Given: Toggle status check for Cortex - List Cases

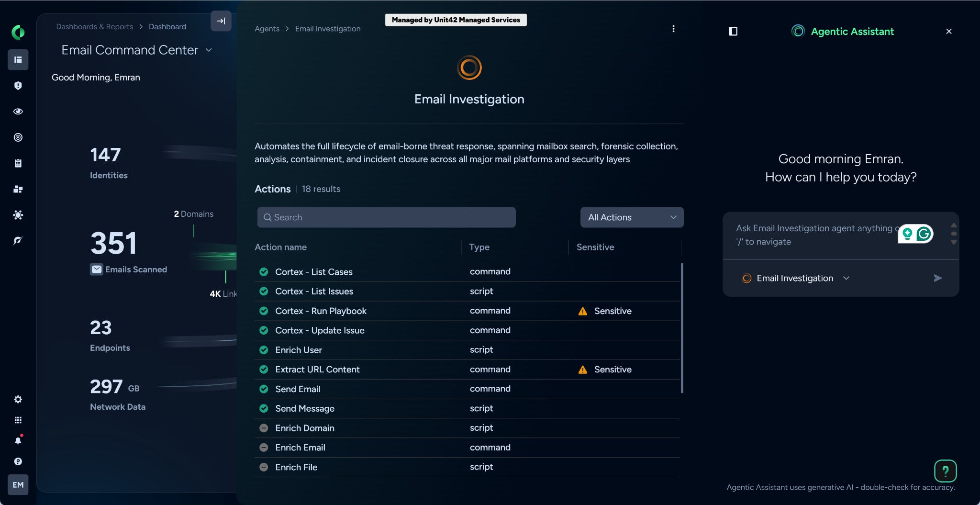Looking at the screenshot, I should coord(264,272).
